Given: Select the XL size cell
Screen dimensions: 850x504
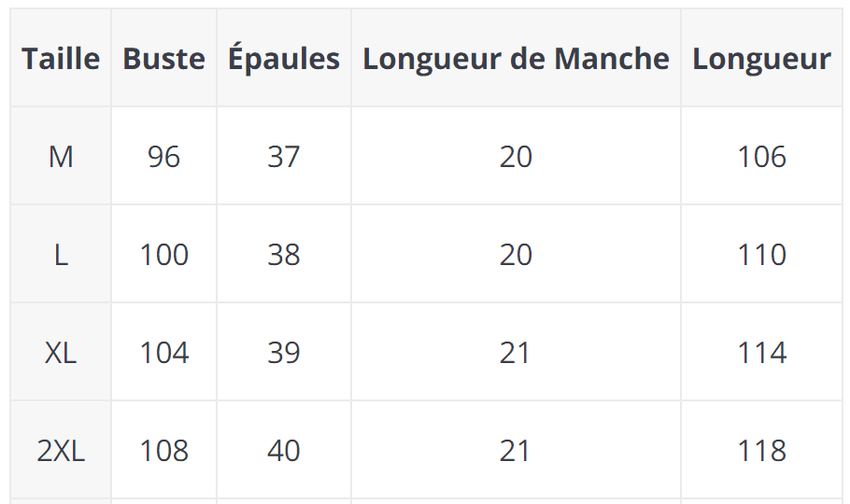Looking at the screenshot, I should click(x=61, y=353).
